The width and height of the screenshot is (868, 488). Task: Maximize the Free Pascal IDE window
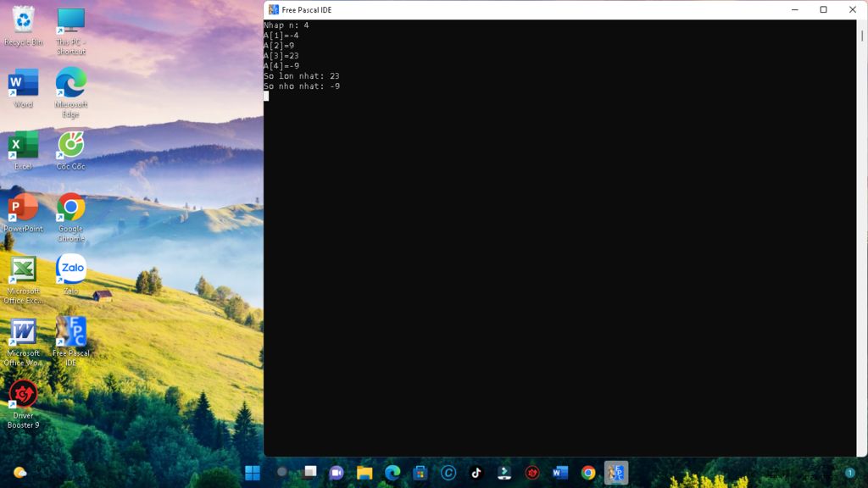[x=824, y=9]
